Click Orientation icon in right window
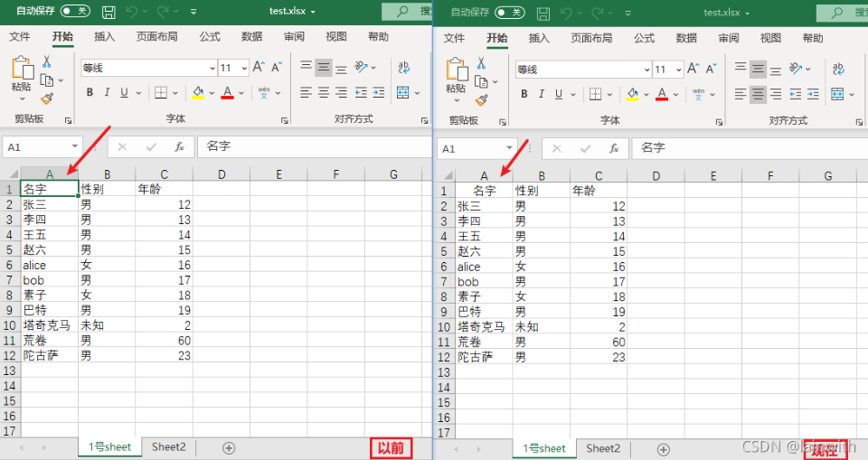Viewport: 868px width, 460px height. 796,70
